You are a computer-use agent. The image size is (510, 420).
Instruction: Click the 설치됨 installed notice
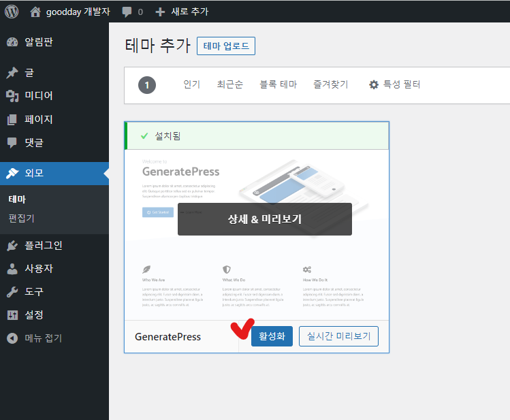pyautogui.click(x=257, y=136)
